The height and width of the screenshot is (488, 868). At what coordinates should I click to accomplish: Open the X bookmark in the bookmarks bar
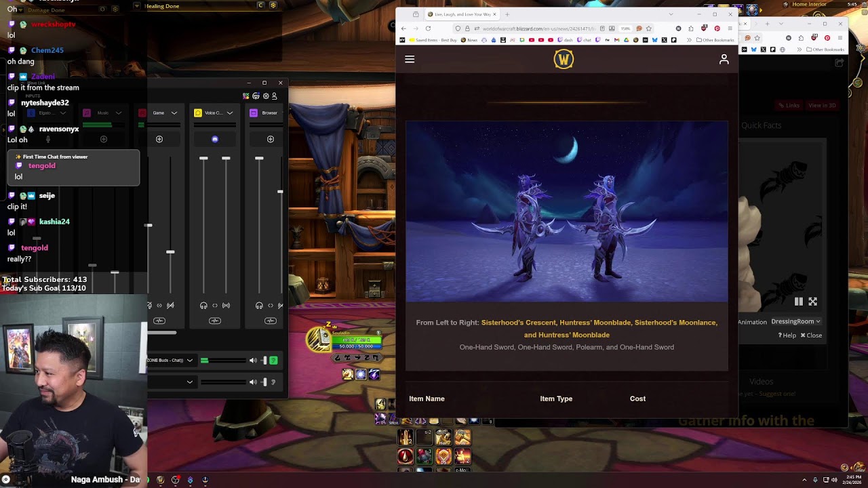click(664, 40)
